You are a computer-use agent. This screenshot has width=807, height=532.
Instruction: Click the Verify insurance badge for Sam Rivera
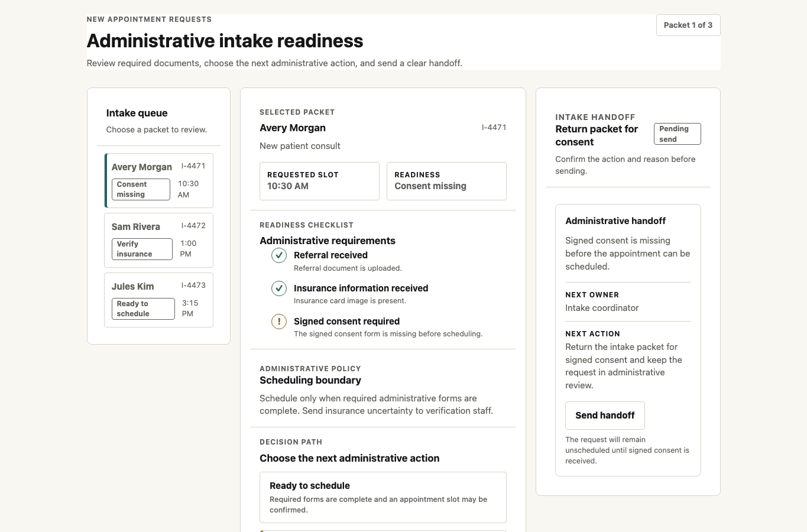[142, 249]
